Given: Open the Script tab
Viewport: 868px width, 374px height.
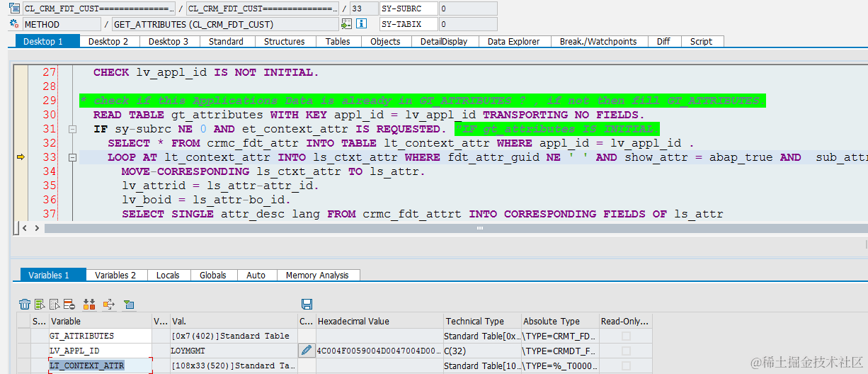Looking at the screenshot, I should pos(702,41).
